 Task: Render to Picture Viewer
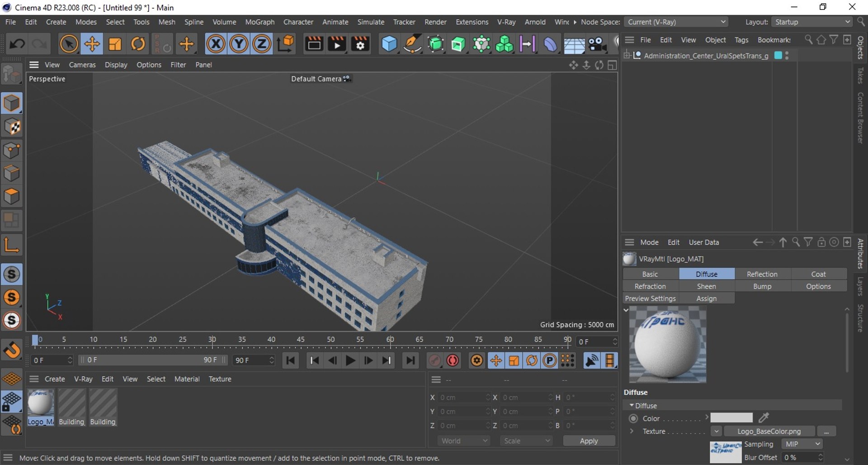[337, 44]
